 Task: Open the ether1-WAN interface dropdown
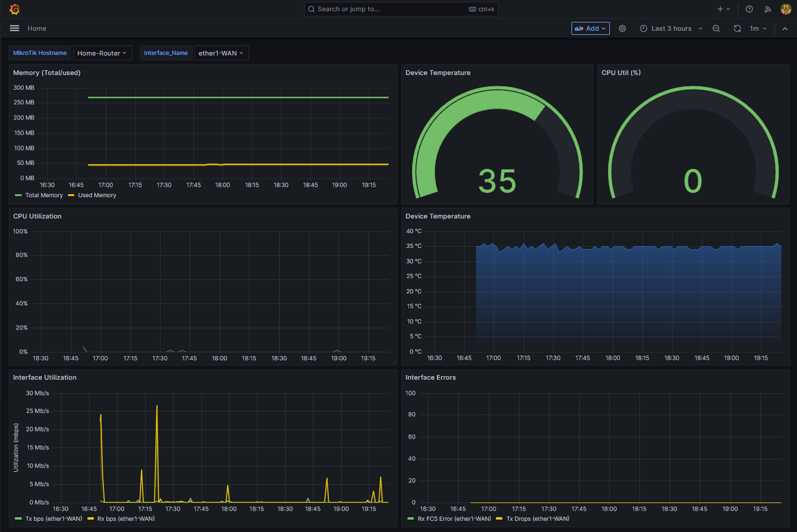point(221,53)
